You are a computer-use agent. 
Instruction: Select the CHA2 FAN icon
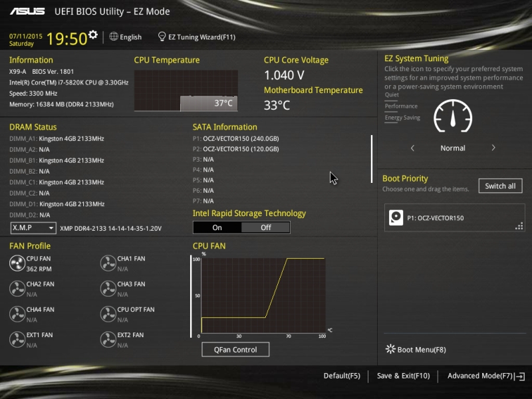click(17, 289)
